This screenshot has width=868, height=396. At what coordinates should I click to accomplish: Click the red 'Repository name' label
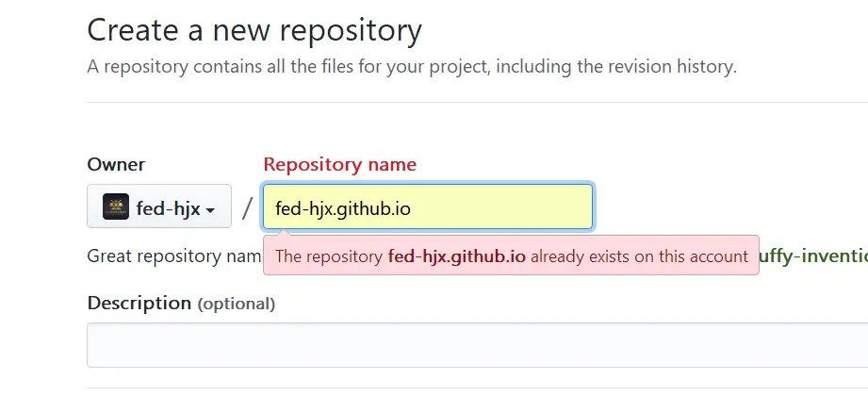(x=339, y=164)
